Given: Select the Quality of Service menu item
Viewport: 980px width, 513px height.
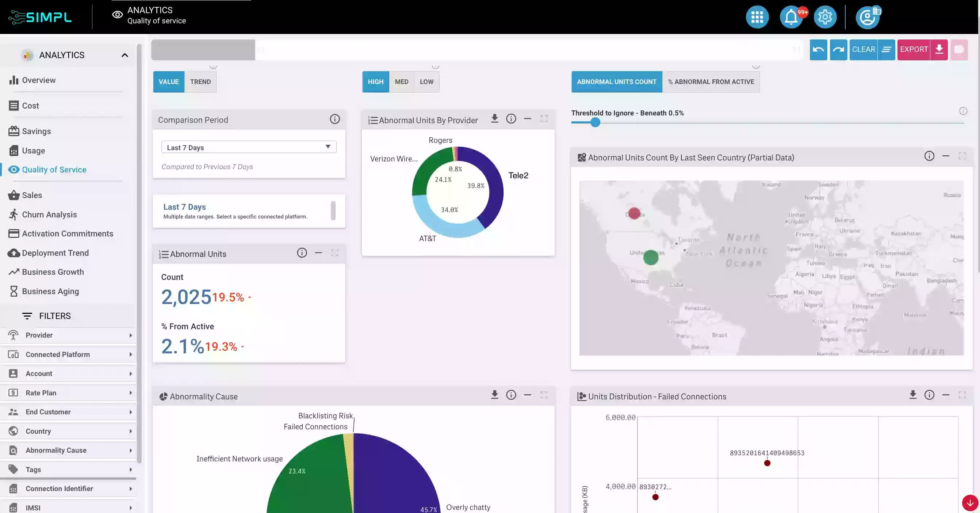Looking at the screenshot, I should pos(54,170).
